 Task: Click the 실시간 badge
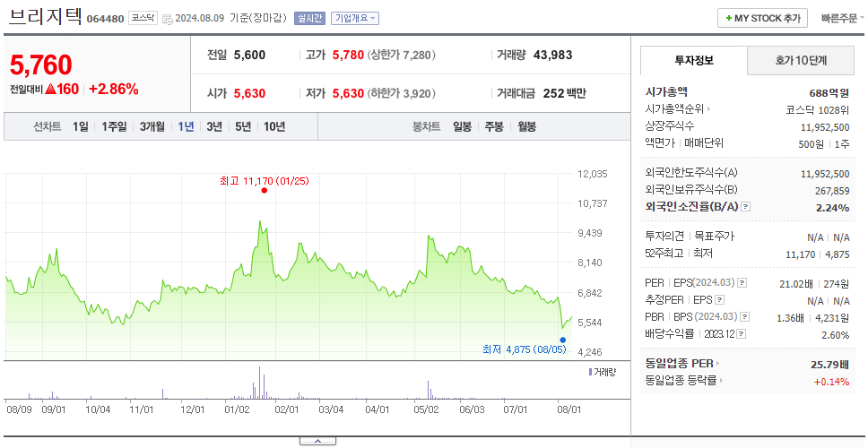tap(309, 18)
